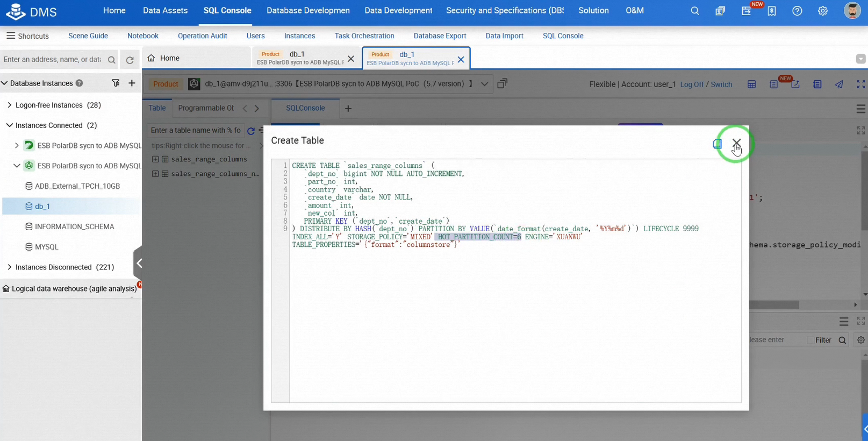Select the db_1 database in the tree

(x=71, y=206)
